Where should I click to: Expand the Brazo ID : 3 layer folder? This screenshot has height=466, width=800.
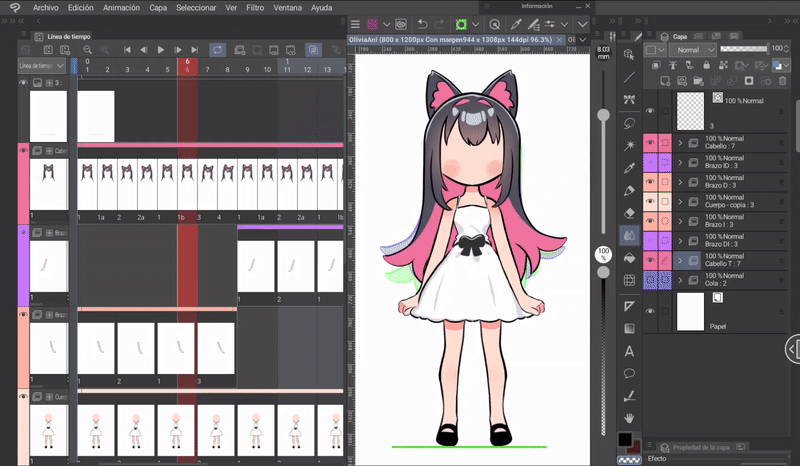point(680,162)
